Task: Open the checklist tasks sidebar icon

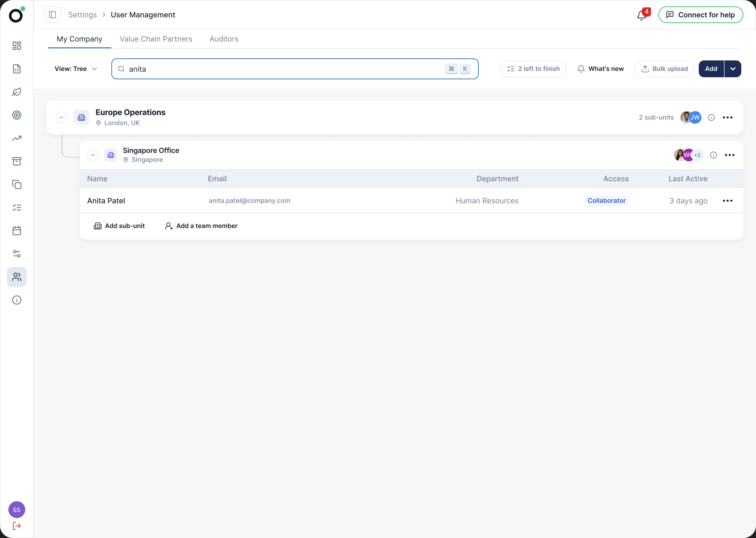Action: coord(17,207)
